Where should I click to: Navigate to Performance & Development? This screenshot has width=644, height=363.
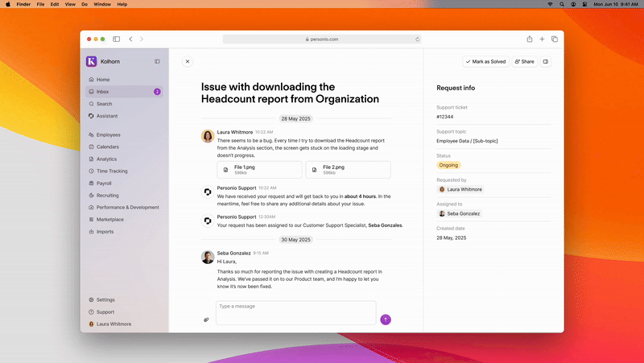click(127, 207)
